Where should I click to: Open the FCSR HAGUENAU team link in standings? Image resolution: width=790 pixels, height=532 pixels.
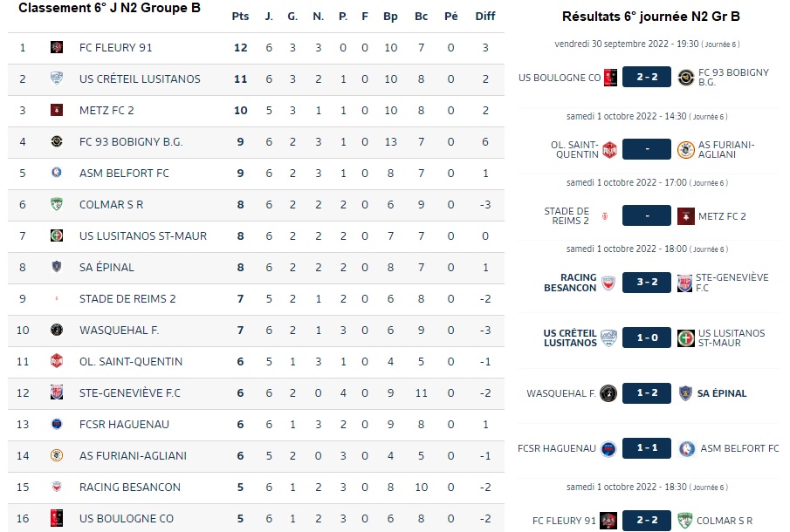(x=124, y=424)
